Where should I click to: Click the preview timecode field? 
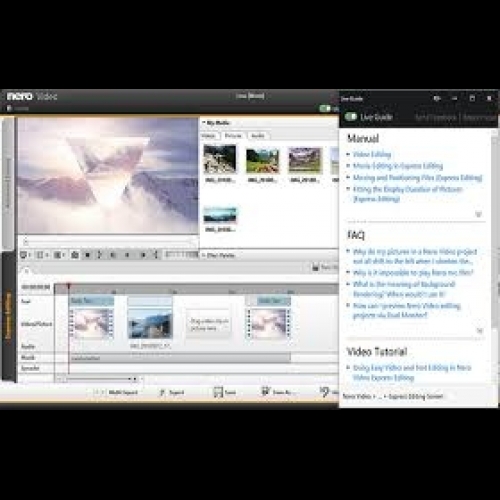pyautogui.click(x=181, y=255)
